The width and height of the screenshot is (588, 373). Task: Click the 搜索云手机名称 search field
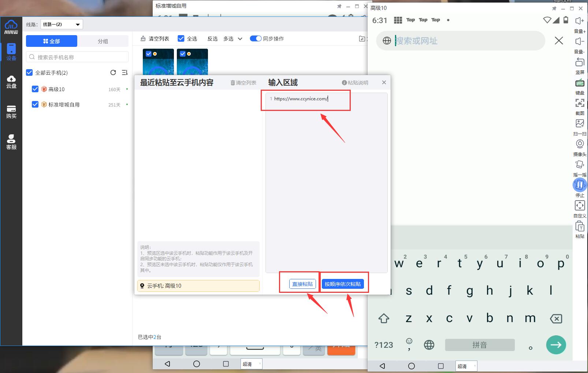pyautogui.click(x=77, y=57)
